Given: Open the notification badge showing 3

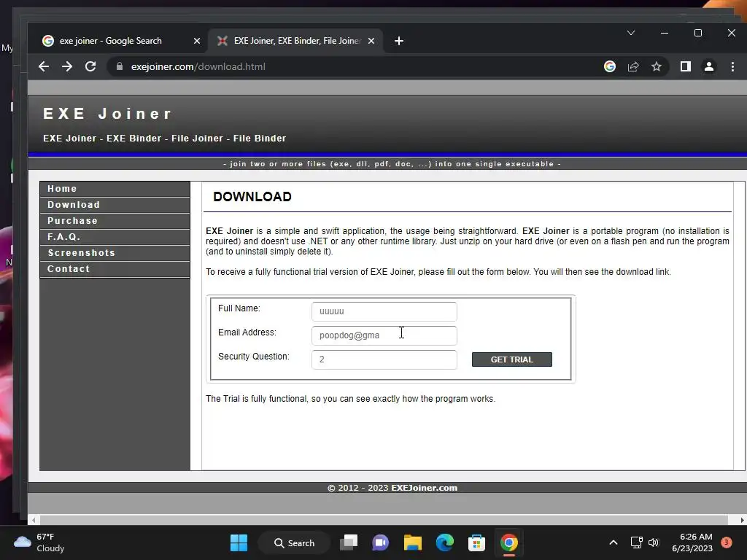Looking at the screenshot, I should (x=727, y=542).
